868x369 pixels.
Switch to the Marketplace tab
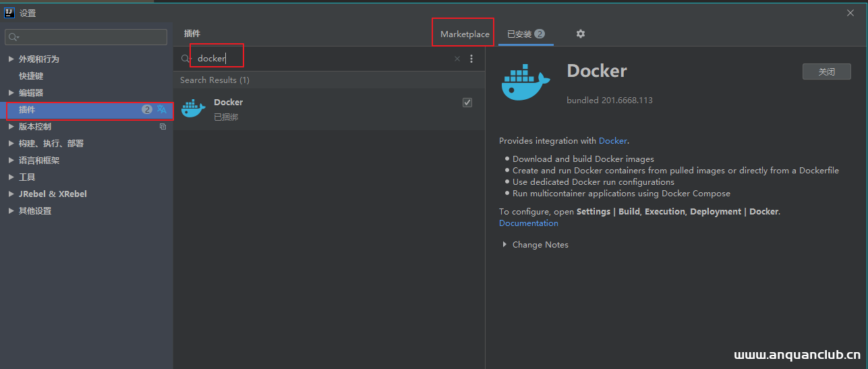click(465, 34)
